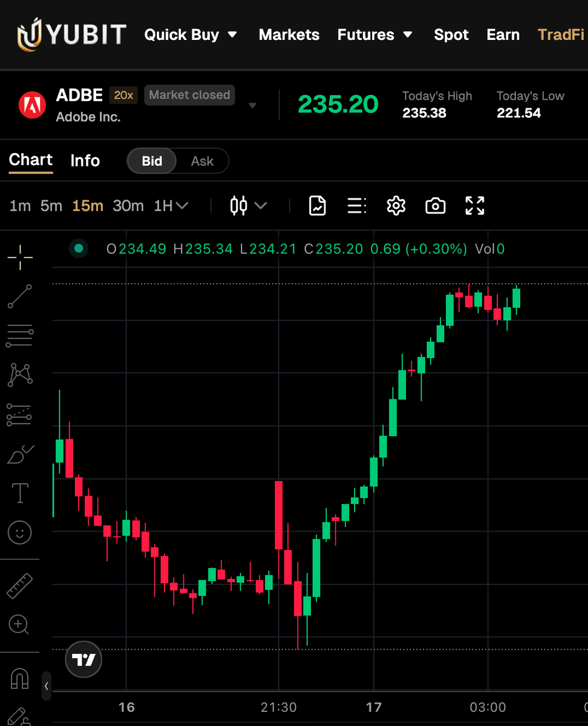588x726 pixels.
Task: Select the ruler measure tool
Action: point(19,586)
